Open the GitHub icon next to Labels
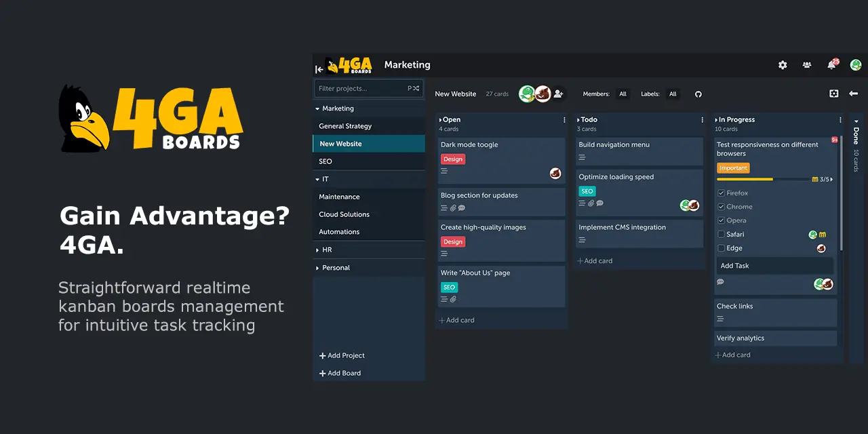Screen dimensions: 868x434 coord(698,94)
